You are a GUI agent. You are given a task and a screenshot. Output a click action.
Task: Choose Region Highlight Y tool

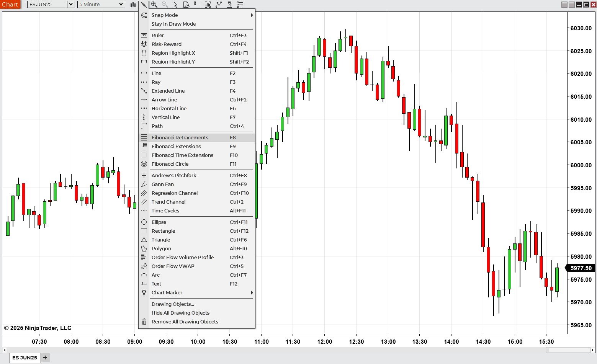coord(197,62)
